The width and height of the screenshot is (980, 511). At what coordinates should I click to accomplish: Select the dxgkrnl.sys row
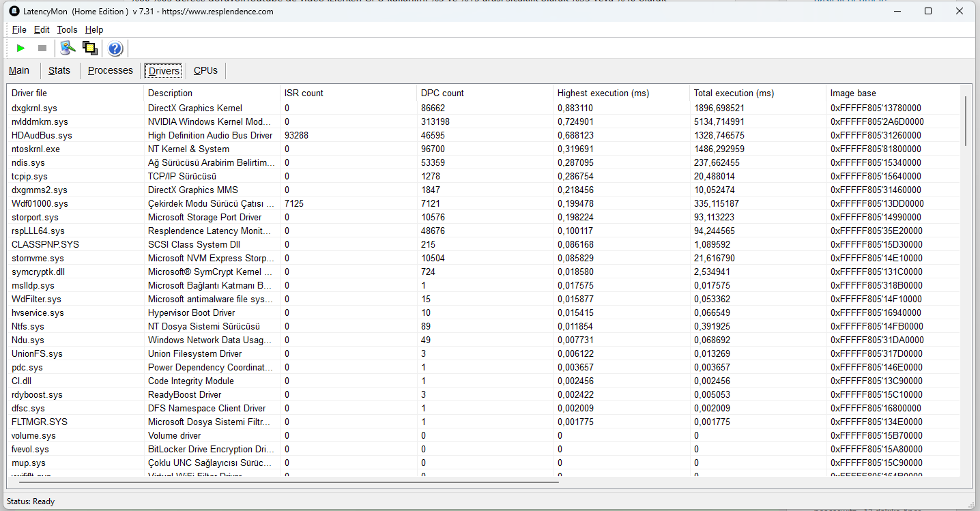click(483, 108)
